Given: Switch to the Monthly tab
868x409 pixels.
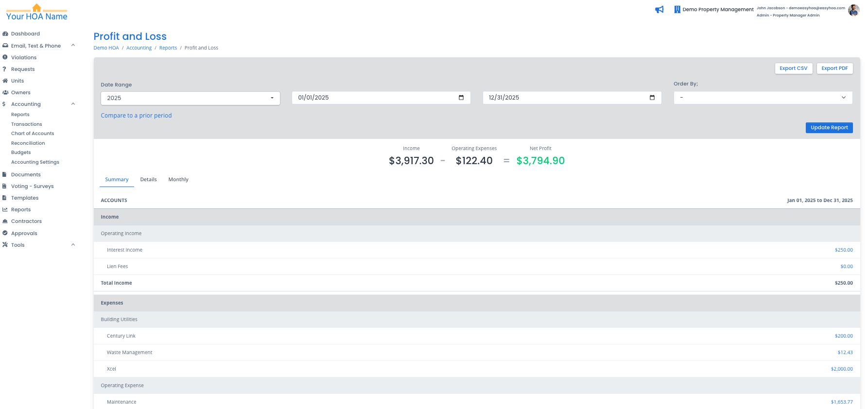Looking at the screenshot, I should tap(178, 180).
